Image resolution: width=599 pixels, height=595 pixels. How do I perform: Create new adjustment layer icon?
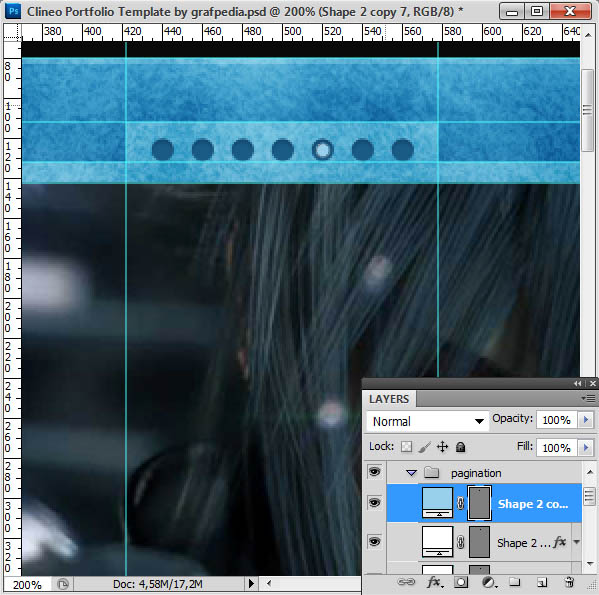click(x=489, y=582)
